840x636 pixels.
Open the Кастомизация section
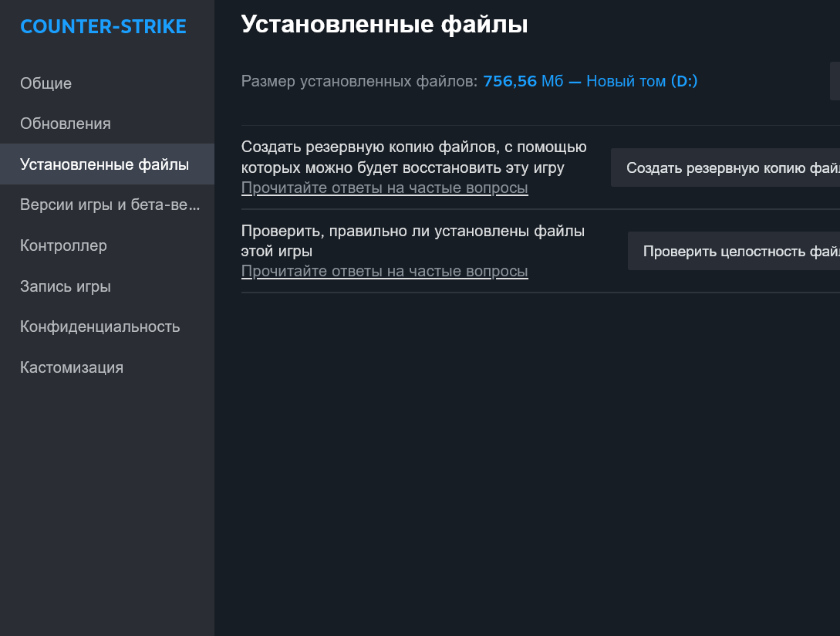(x=72, y=367)
